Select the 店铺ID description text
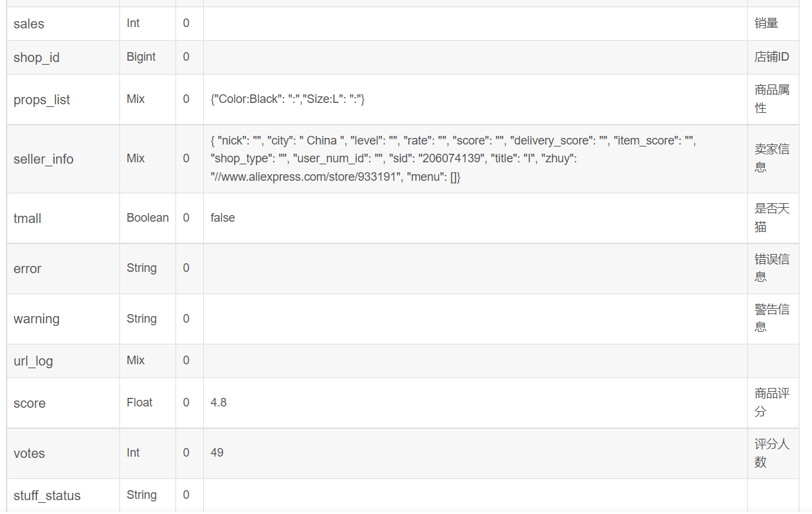Viewport: 812px width, 514px height. [772, 57]
